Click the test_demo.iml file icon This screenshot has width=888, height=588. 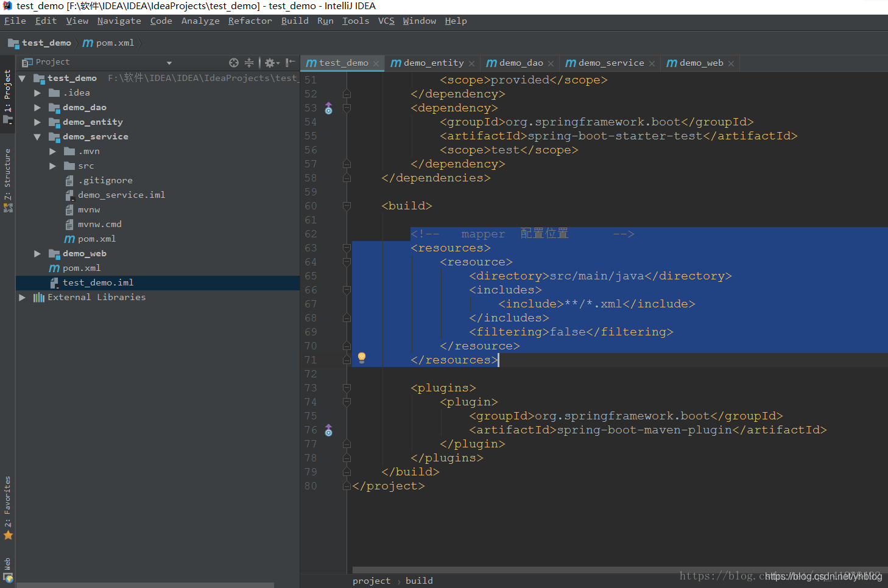click(x=54, y=283)
